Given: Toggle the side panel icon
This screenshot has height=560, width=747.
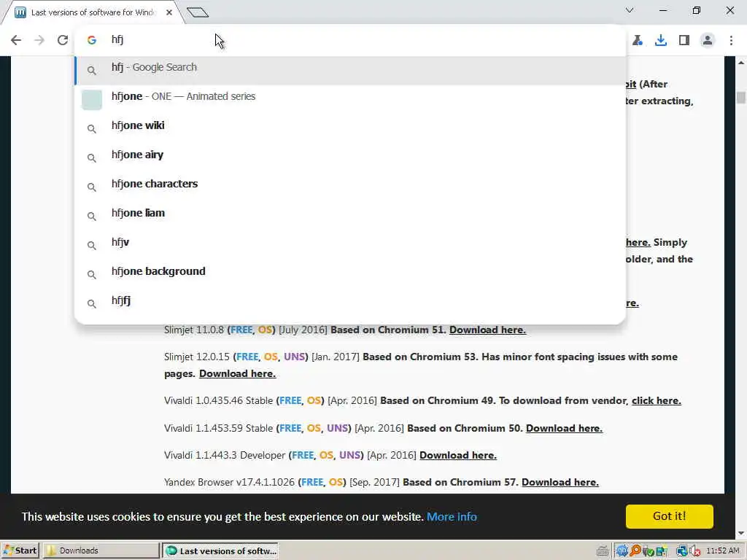Looking at the screenshot, I should pyautogui.click(x=684, y=40).
